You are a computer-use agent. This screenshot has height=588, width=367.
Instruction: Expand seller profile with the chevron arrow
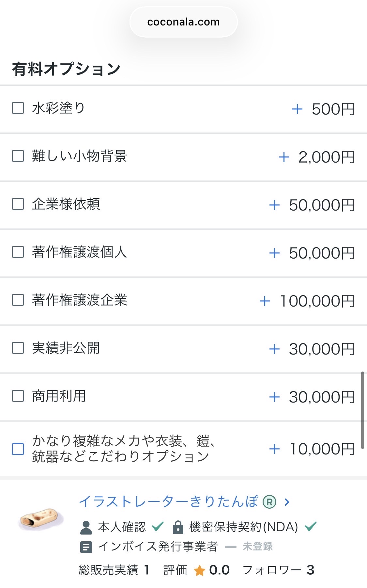(x=287, y=502)
